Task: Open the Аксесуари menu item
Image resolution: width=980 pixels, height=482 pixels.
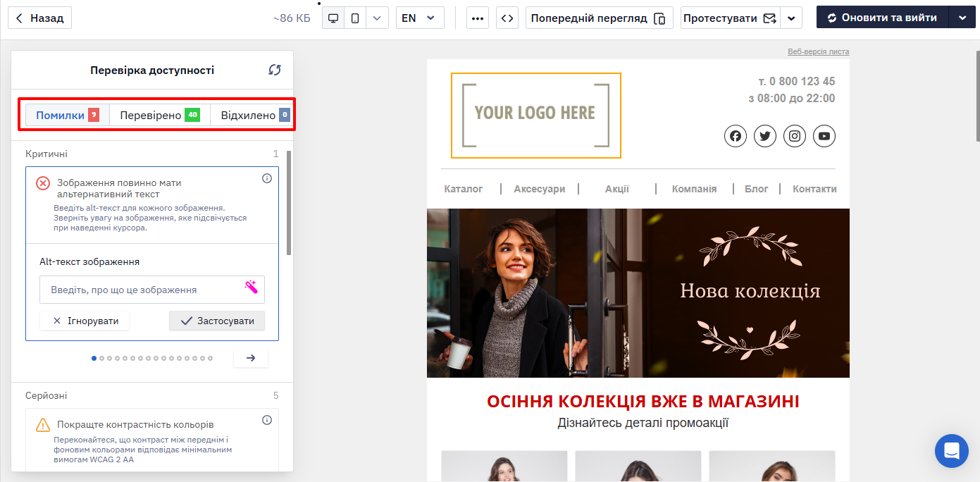Action: (x=540, y=189)
